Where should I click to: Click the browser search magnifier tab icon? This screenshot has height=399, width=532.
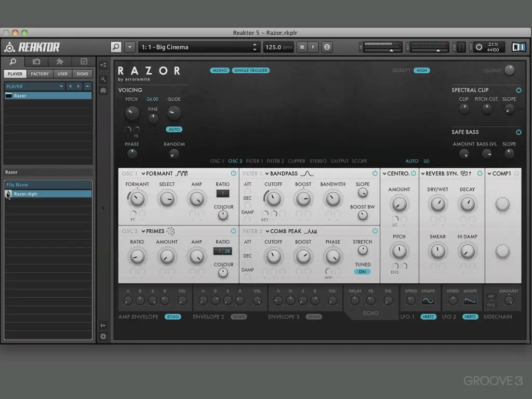click(x=13, y=61)
